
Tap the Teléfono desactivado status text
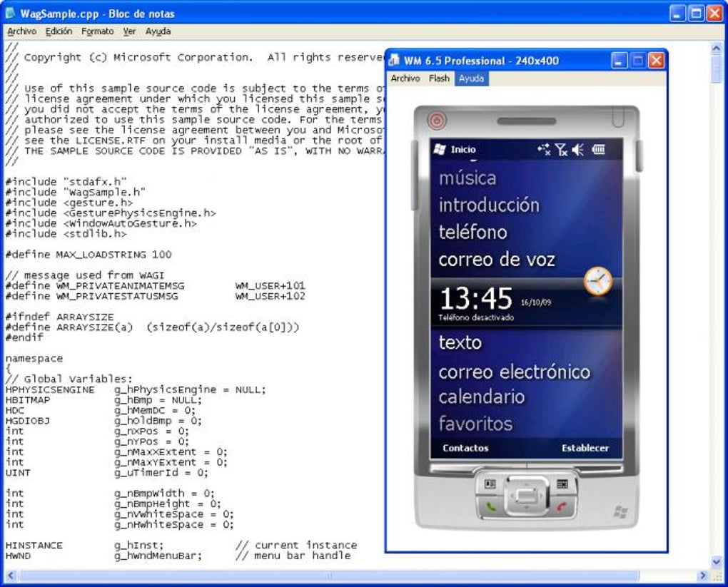pos(476,318)
